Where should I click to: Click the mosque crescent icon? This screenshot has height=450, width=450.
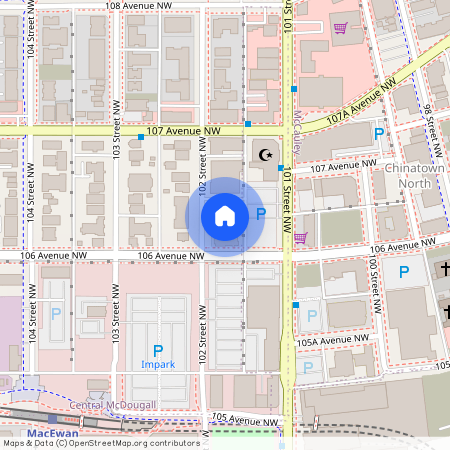tap(266, 155)
